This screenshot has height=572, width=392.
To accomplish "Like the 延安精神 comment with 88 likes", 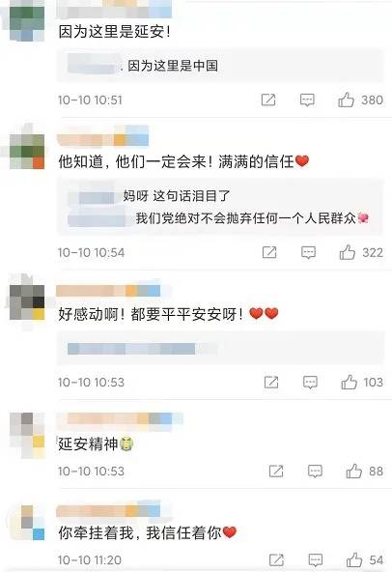I will tap(353, 471).
